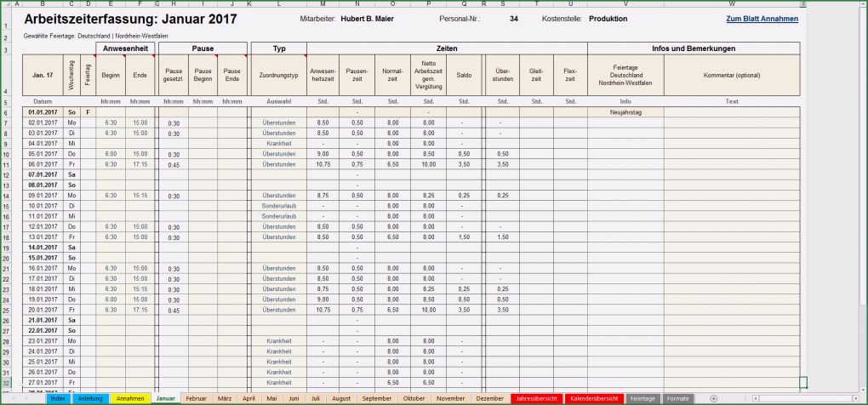Click the 'Gewählte Feiertage: Deutschland | Nordrhein-Westfalen' text
This screenshot has width=868, height=405.
pyautogui.click(x=96, y=36)
